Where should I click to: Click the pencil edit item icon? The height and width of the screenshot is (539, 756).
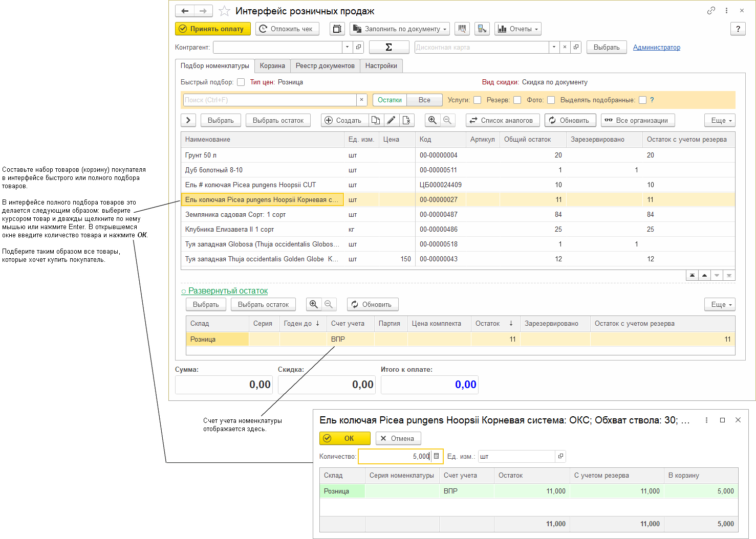(391, 120)
